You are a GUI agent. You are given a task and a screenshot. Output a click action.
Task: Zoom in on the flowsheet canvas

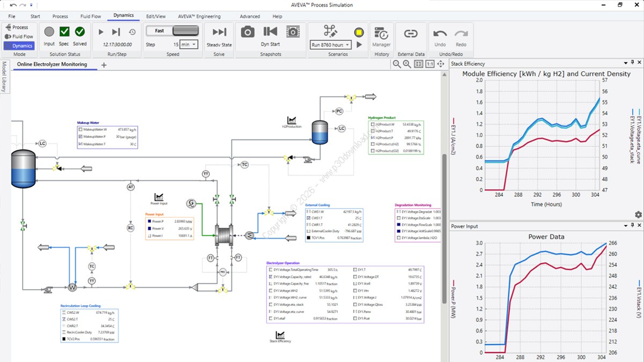point(407,64)
